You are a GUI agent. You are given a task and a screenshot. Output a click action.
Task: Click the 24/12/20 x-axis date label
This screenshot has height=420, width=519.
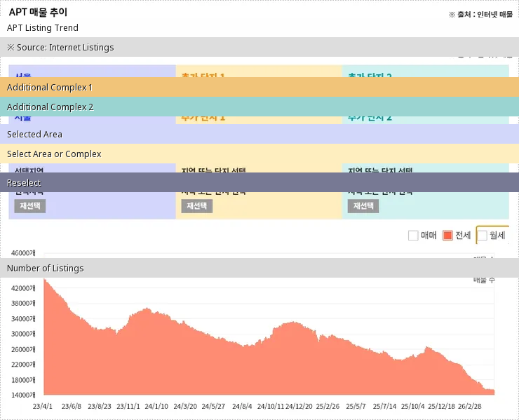click(299, 406)
